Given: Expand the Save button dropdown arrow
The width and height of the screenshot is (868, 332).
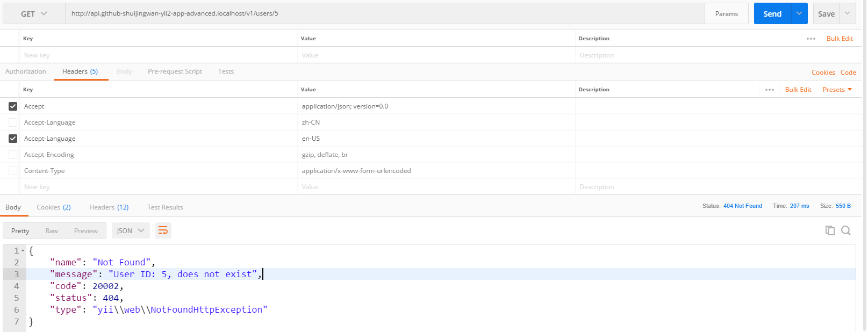Looking at the screenshot, I should tap(848, 14).
